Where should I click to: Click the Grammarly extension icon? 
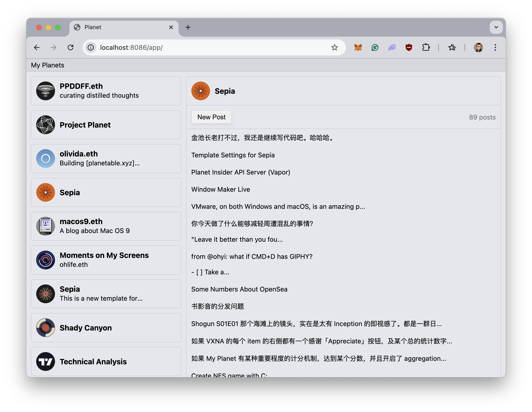click(x=375, y=47)
